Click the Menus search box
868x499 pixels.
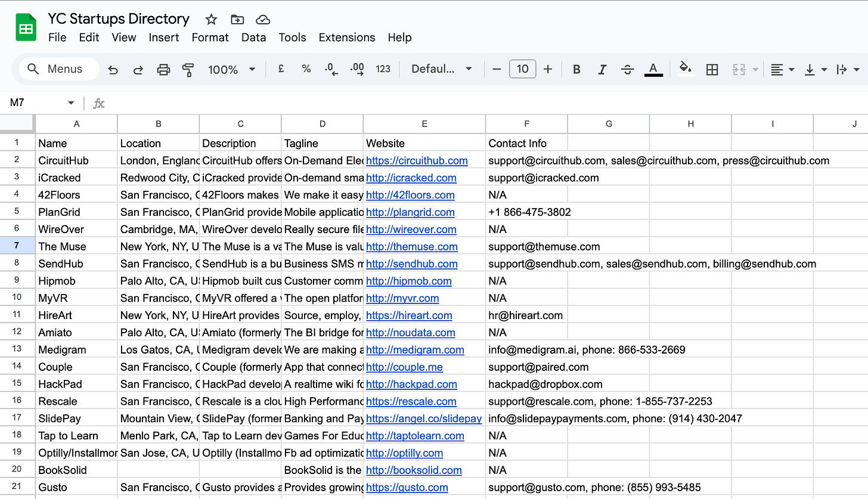pos(59,69)
